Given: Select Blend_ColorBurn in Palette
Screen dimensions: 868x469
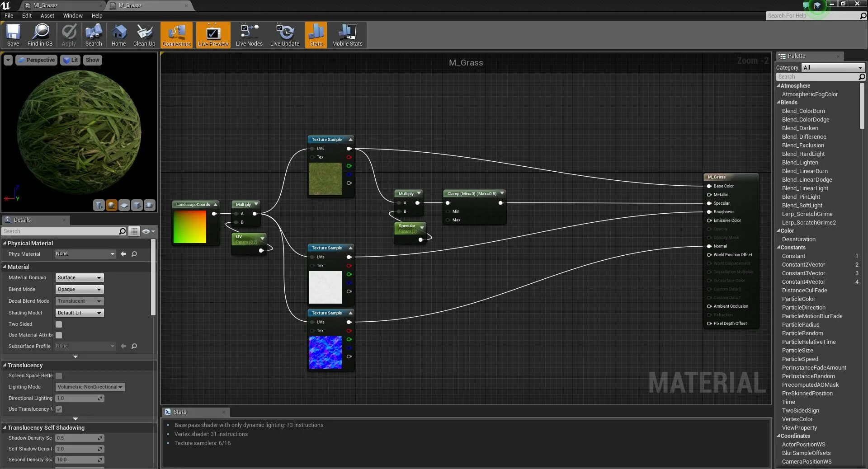Looking at the screenshot, I should pyautogui.click(x=803, y=111).
